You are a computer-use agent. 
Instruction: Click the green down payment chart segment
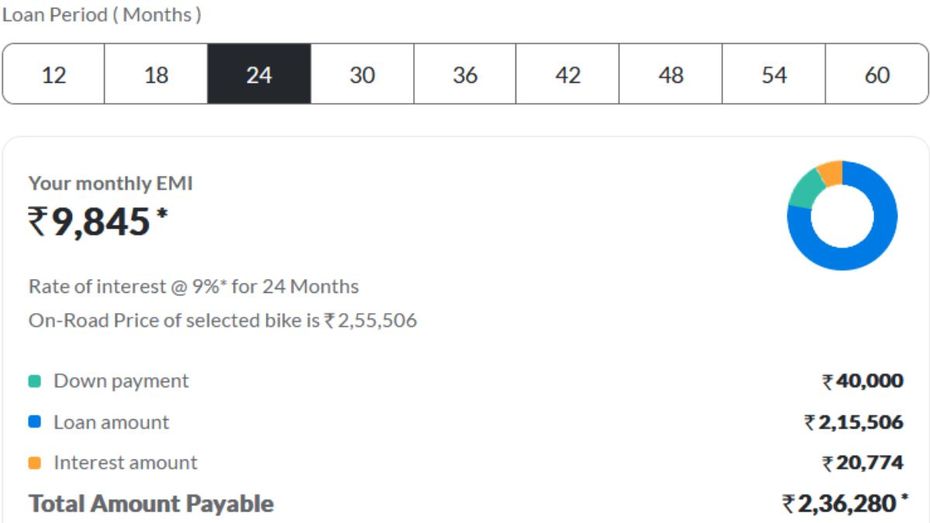805,189
